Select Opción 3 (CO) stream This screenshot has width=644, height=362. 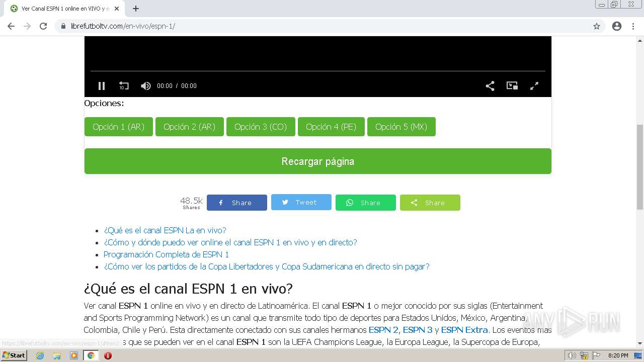pos(261,127)
